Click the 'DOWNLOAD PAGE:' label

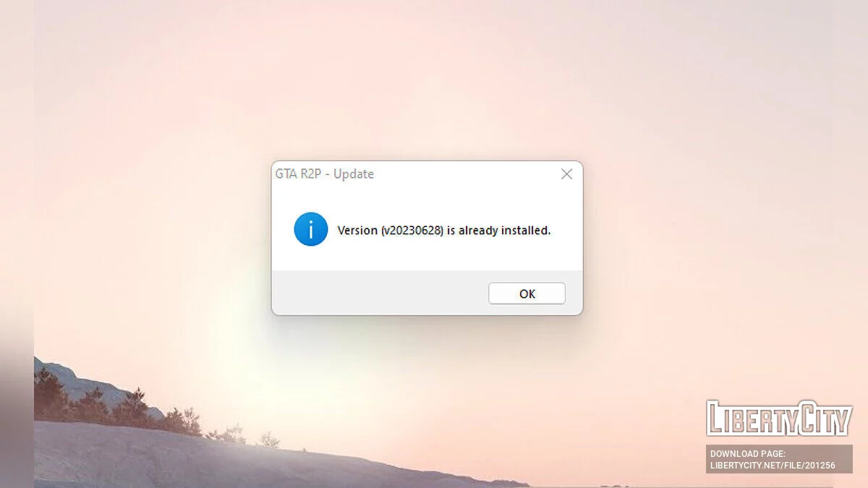click(x=746, y=454)
